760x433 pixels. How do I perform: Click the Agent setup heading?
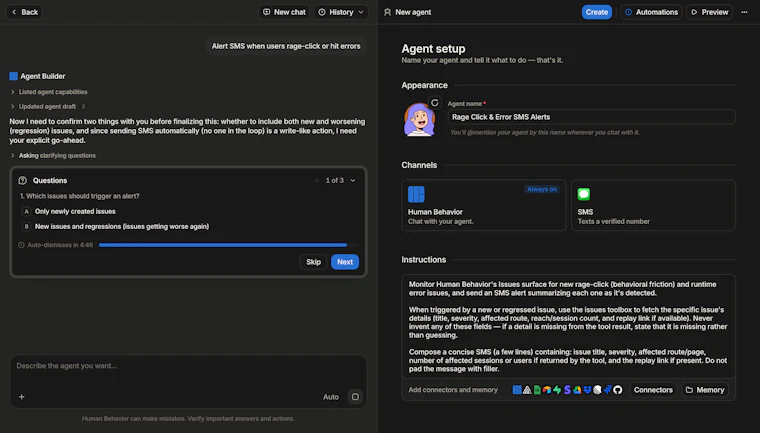point(433,48)
